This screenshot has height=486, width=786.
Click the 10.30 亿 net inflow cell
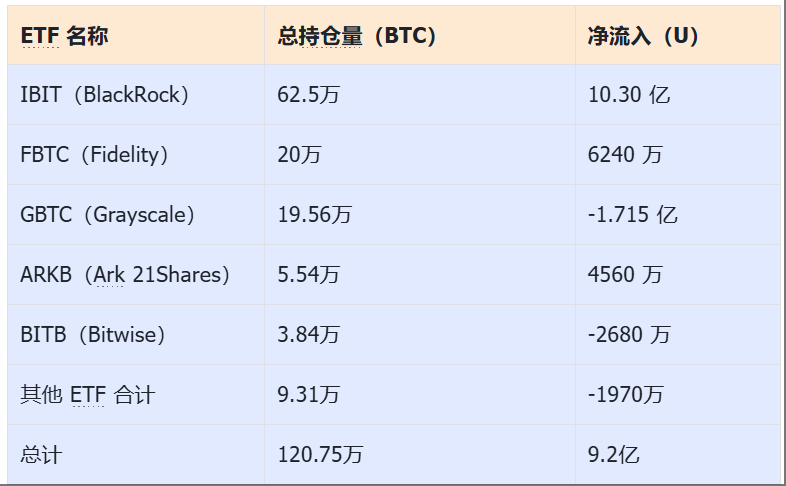pos(678,95)
